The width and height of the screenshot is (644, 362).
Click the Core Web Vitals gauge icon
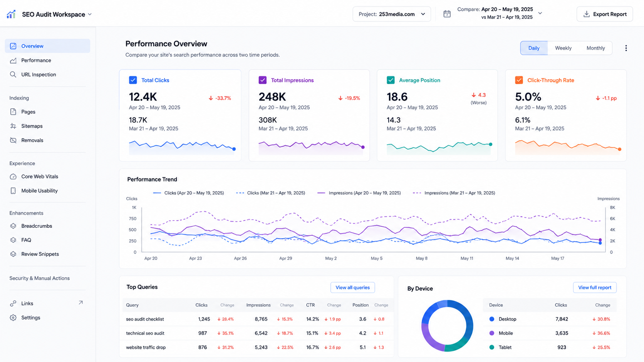(x=13, y=177)
